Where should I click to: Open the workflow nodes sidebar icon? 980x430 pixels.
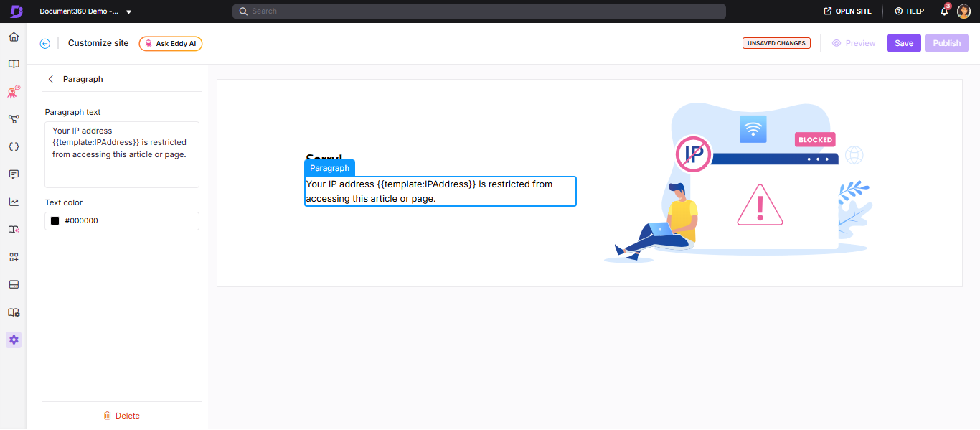click(14, 119)
